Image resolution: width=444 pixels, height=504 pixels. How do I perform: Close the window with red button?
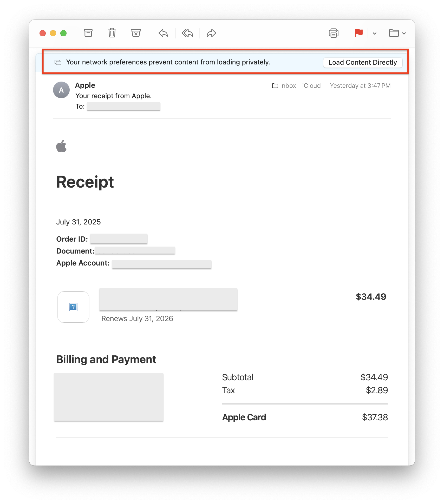point(43,33)
